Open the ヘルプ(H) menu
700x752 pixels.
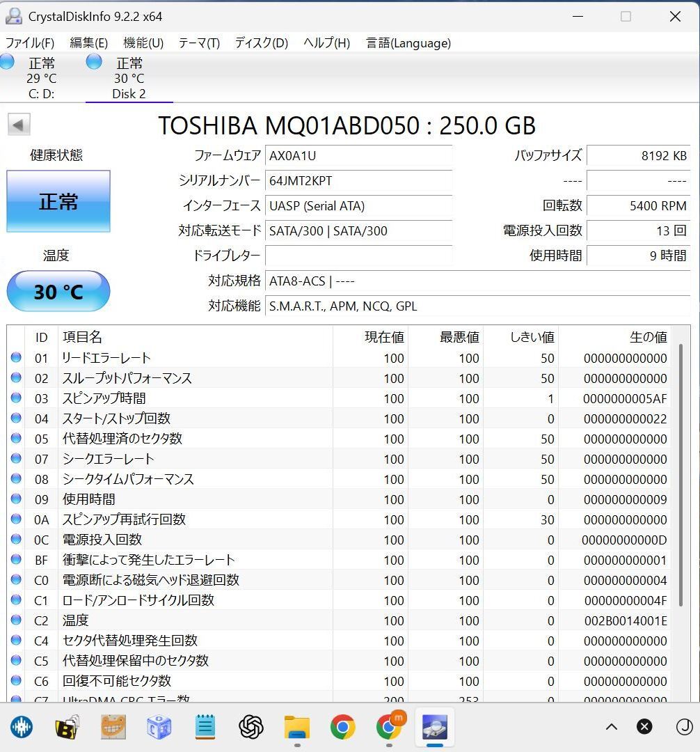point(327,43)
